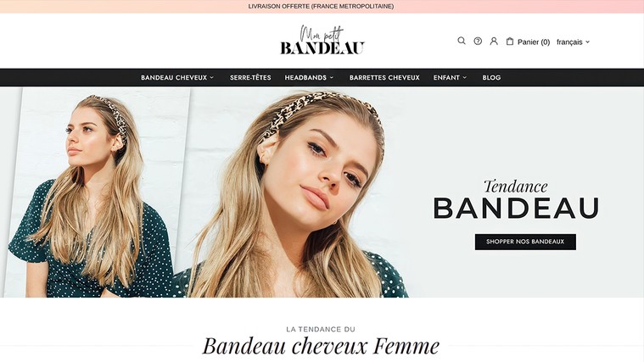
Task: Click the Tendance Bandeau banner title
Action: (x=516, y=199)
